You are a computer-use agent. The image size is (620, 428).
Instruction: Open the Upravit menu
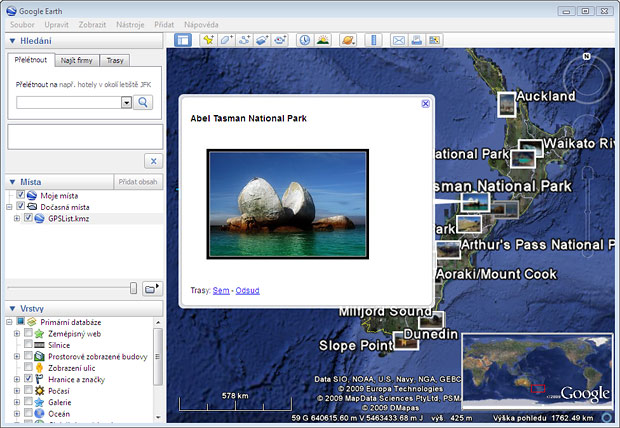click(57, 25)
